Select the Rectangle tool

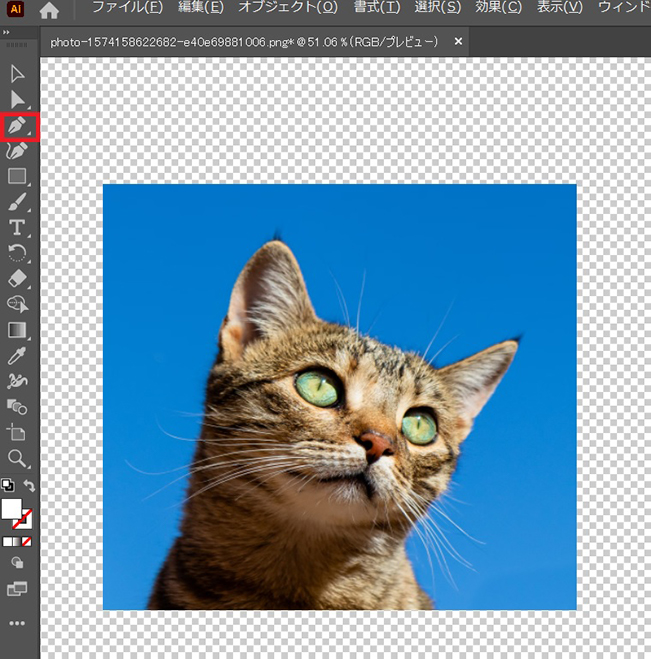(x=17, y=177)
